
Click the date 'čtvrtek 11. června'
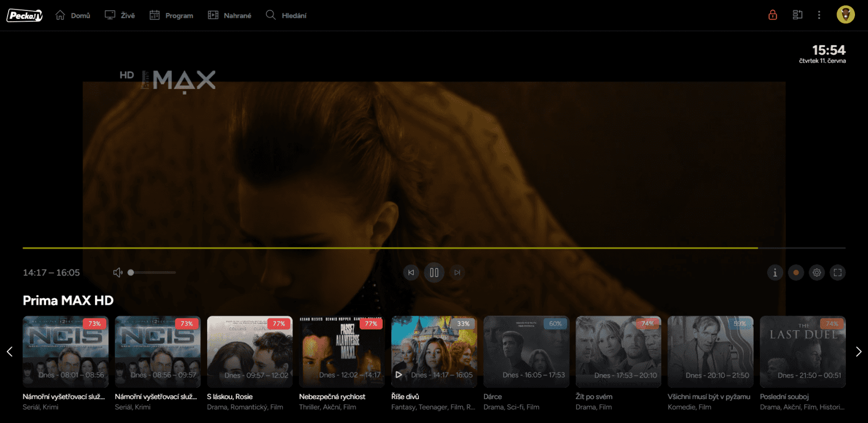coord(822,61)
